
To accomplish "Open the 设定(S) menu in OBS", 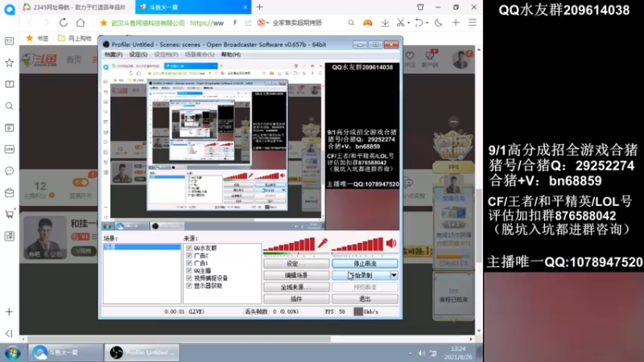I will (x=138, y=54).
